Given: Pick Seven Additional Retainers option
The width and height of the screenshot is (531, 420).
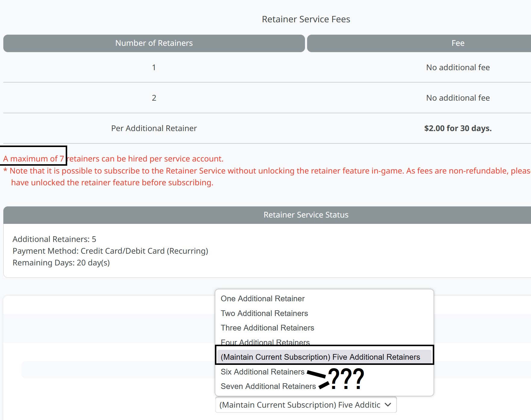Looking at the screenshot, I should point(324,386).
